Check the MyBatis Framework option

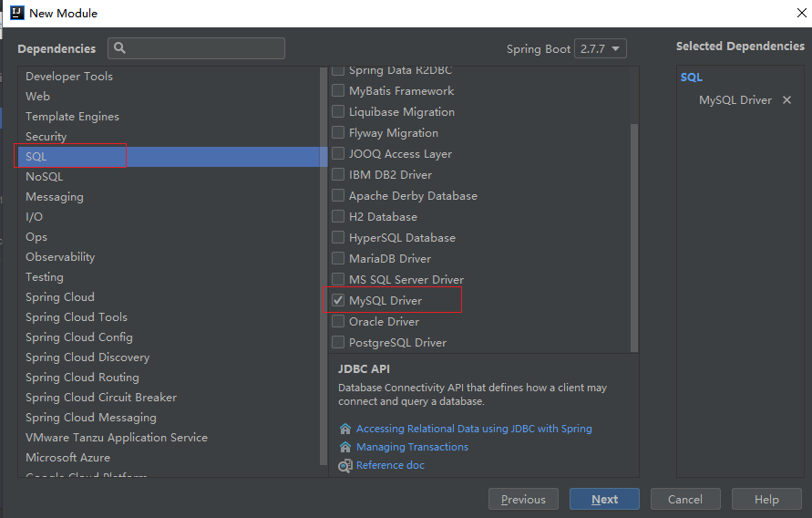coord(338,91)
